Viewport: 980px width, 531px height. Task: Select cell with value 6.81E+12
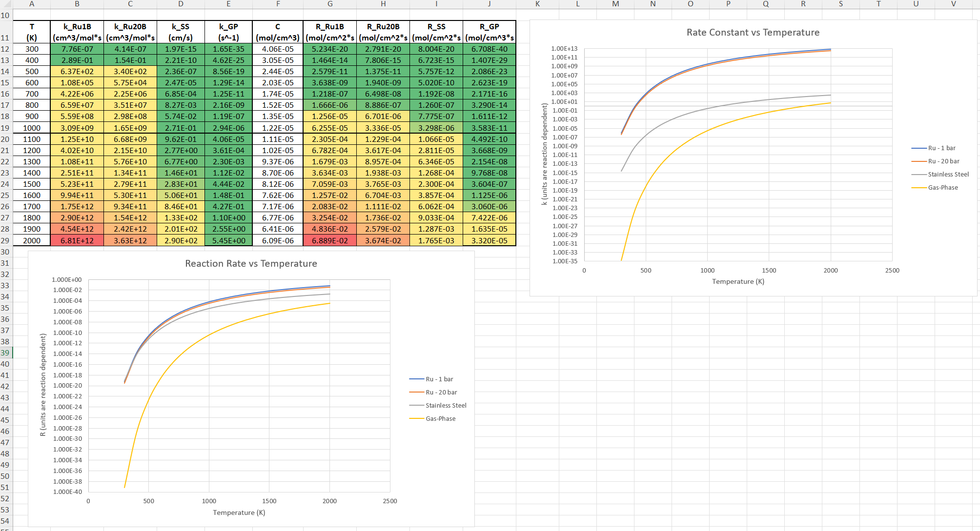[77, 240]
